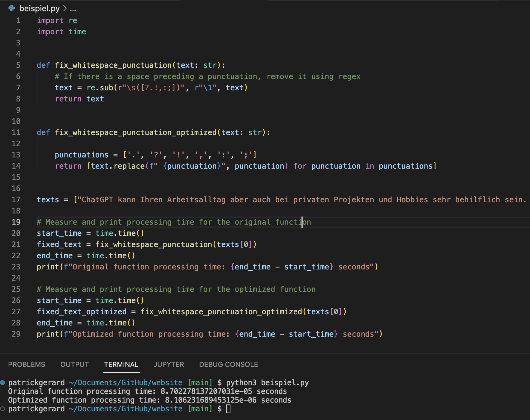Viewport: 530px width, 420px height.
Task: Click start_time assignment on line 20
Action: point(91,233)
